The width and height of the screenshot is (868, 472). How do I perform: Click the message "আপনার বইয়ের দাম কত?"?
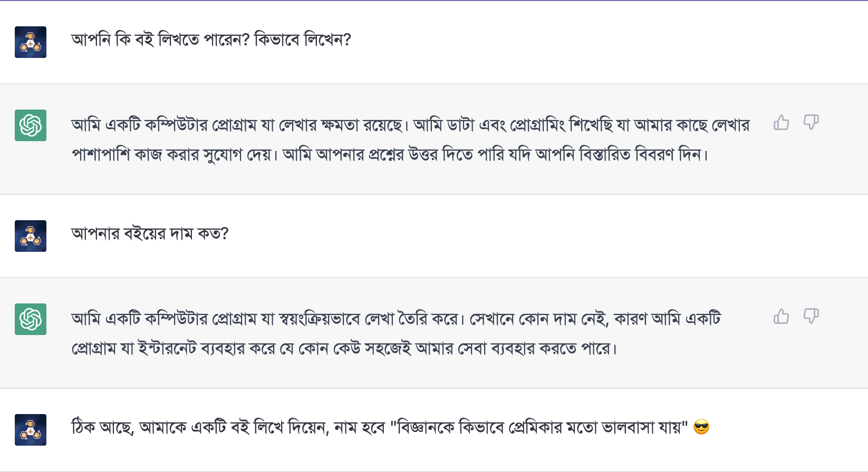tap(150, 234)
